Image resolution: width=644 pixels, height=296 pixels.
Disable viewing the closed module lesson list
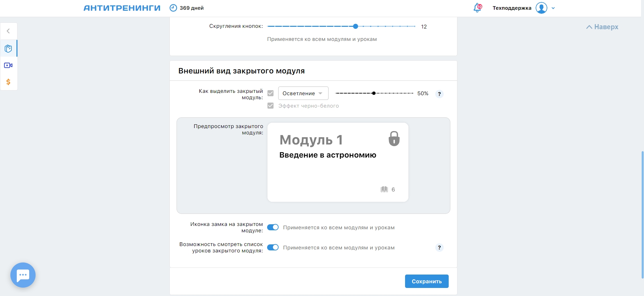coord(273,247)
